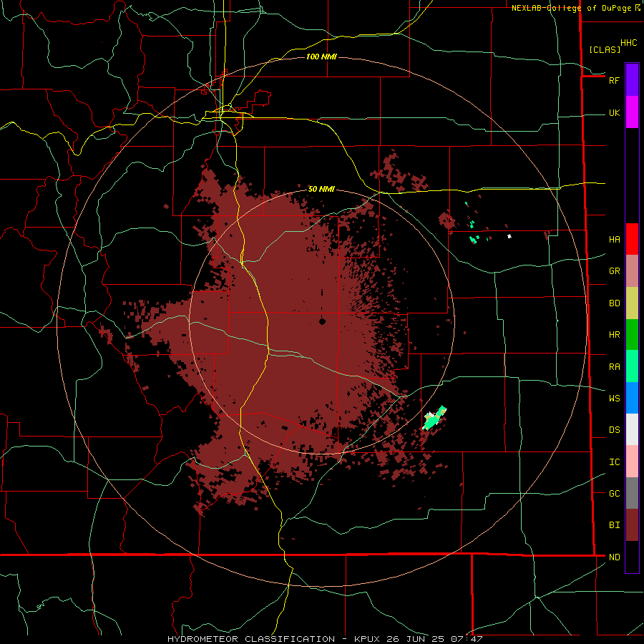This screenshot has height=644, width=644.
Task: Click the green rain cell southeast of radar
Action: coord(434,418)
